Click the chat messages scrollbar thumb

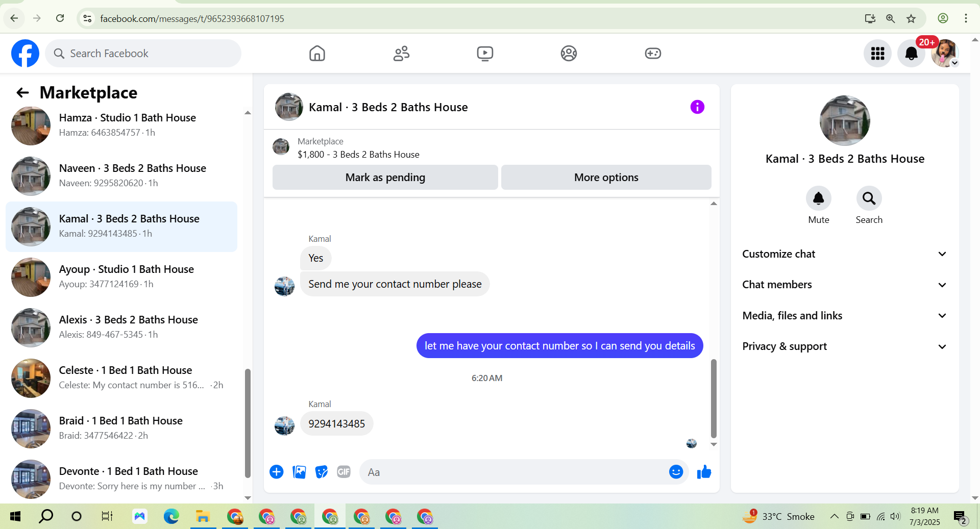pyautogui.click(x=714, y=398)
